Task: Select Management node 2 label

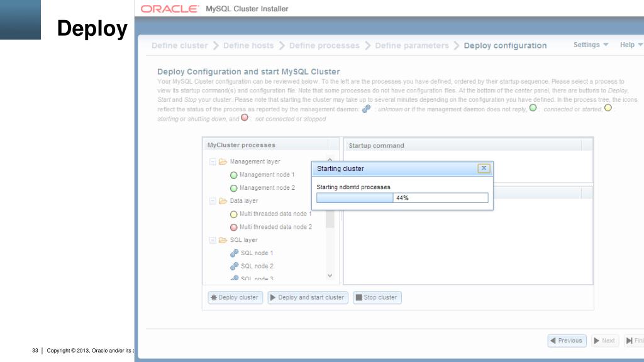Action: point(267,188)
